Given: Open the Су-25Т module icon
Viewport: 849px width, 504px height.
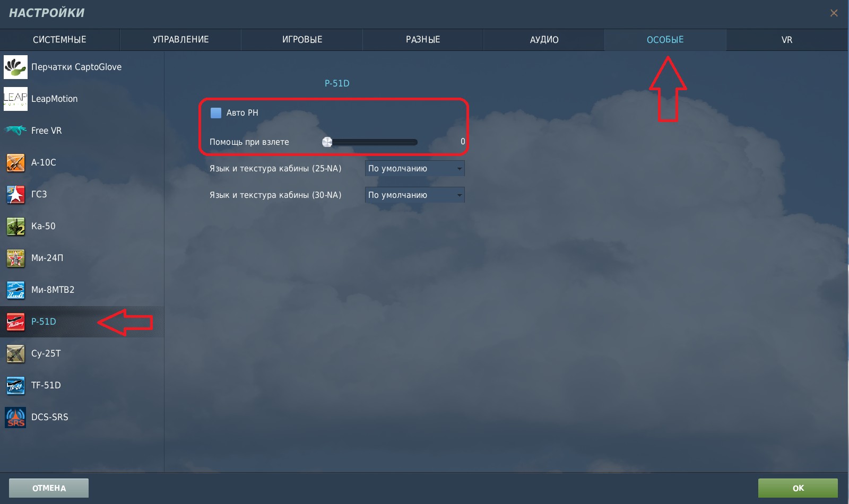Looking at the screenshot, I should pyautogui.click(x=15, y=353).
